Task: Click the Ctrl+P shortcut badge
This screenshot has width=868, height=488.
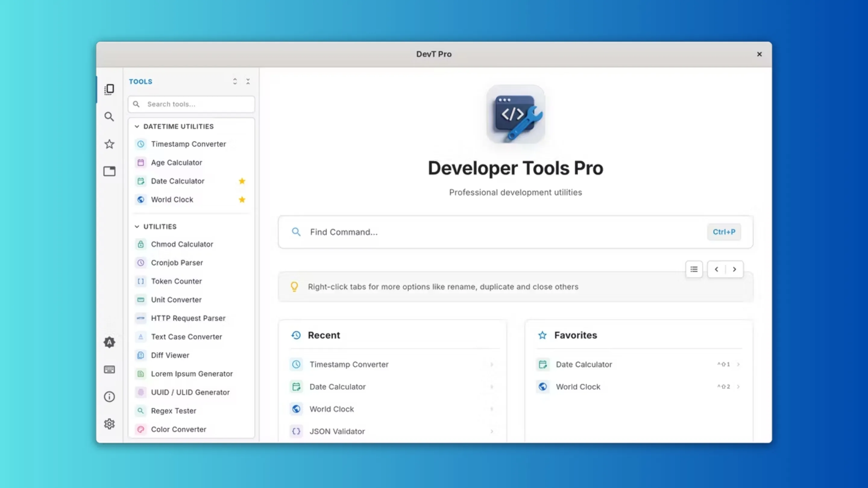Action: pos(724,232)
